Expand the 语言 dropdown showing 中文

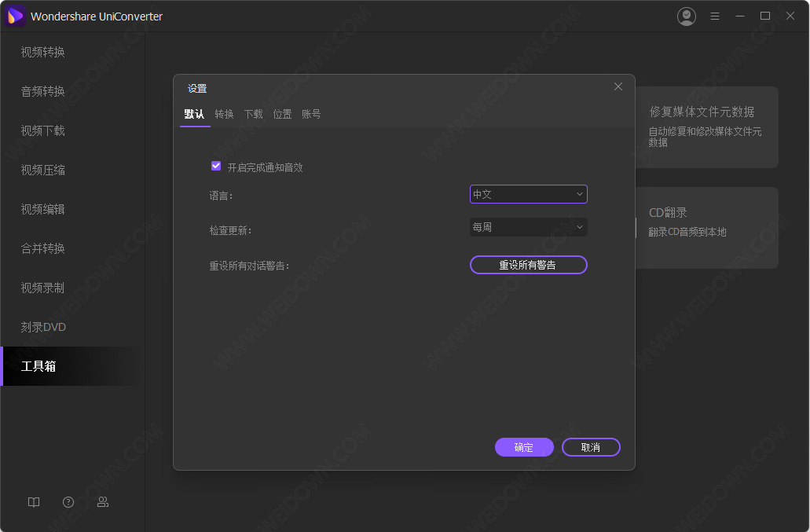point(528,194)
